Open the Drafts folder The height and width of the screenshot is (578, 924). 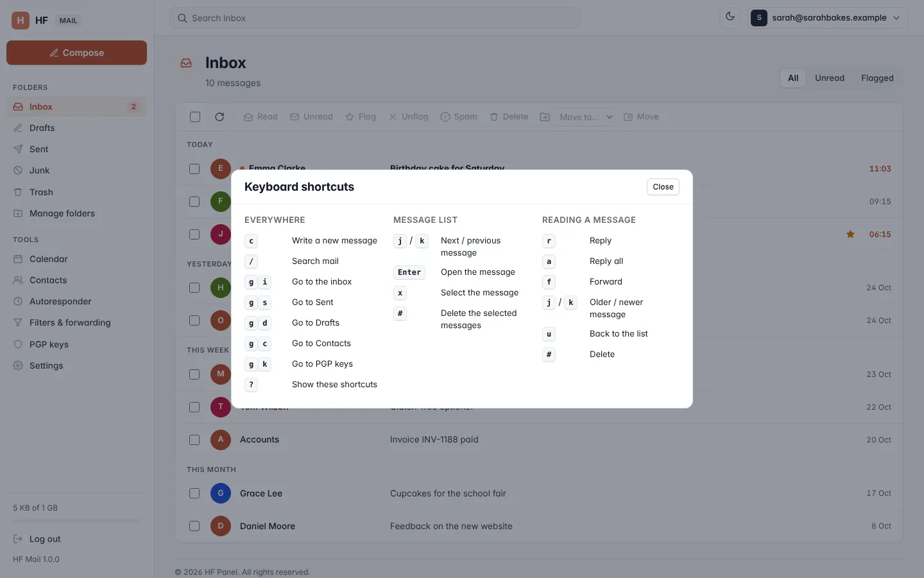pyautogui.click(x=76, y=128)
